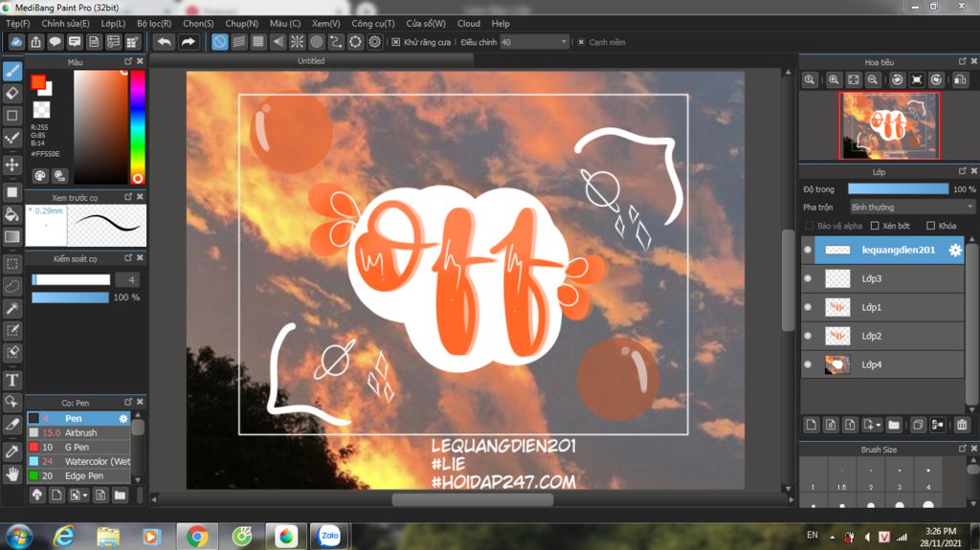Select the Lasso selection tool
Viewport: 980px width, 550px height.
12,286
